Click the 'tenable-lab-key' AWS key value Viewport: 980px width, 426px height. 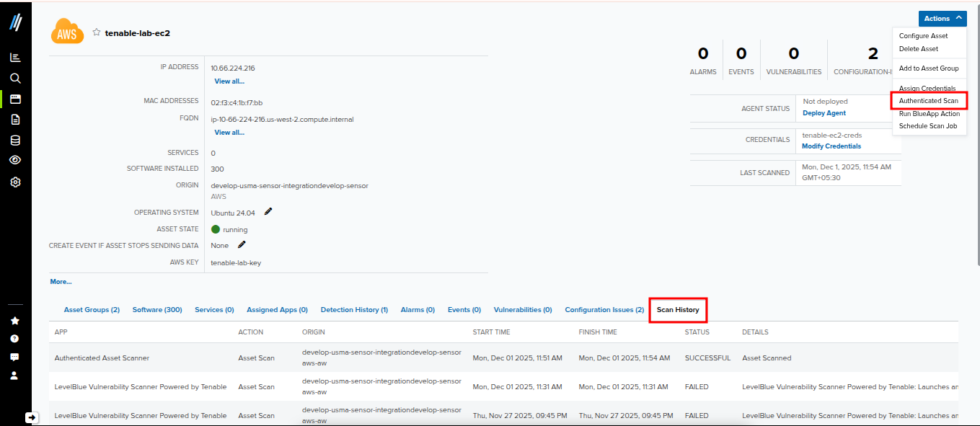pyautogui.click(x=236, y=263)
